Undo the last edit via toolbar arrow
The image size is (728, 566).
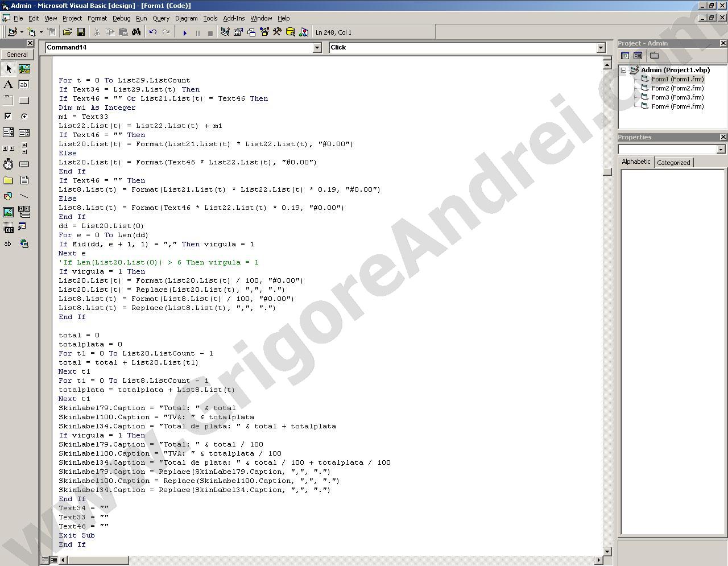pyautogui.click(x=152, y=32)
